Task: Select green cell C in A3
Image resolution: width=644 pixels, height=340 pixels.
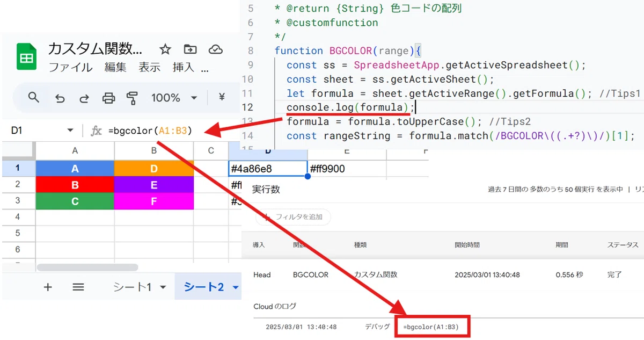Action: click(75, 201)
